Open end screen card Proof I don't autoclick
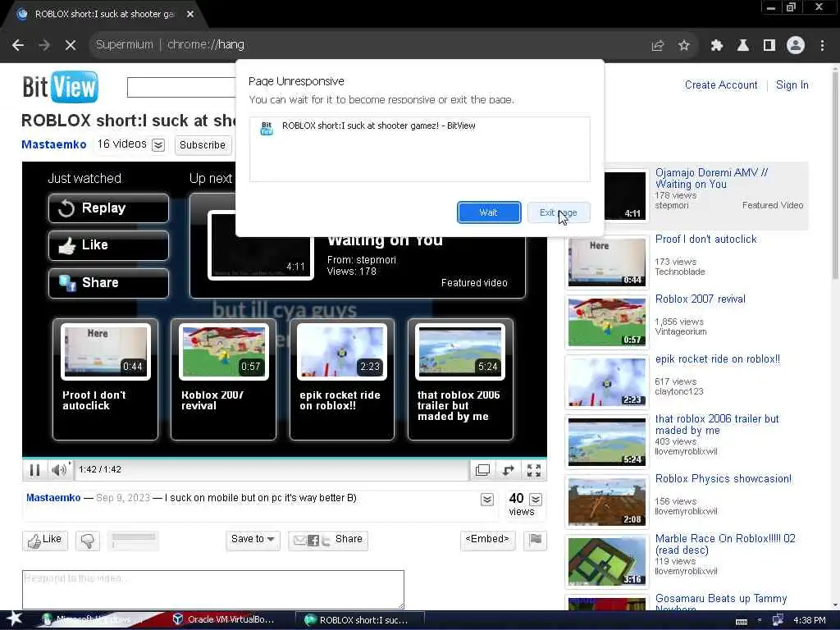The image size is (840, 630). pos(106,379)
